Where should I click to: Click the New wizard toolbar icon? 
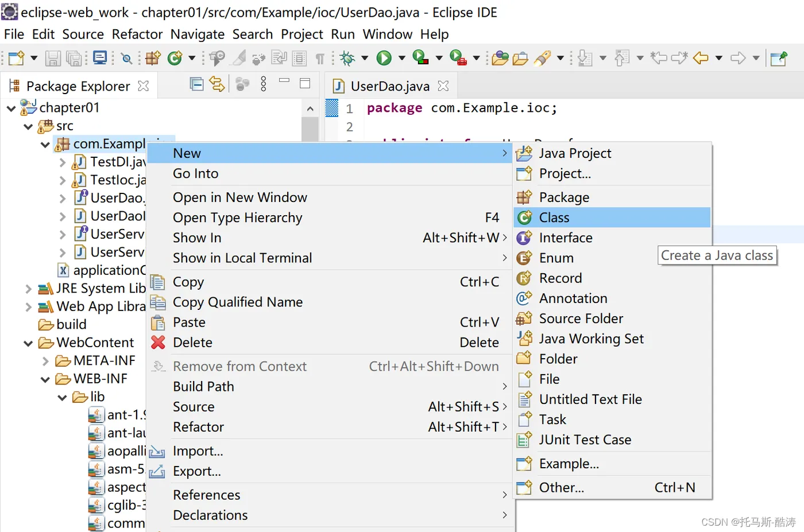[x=16, y=58]
